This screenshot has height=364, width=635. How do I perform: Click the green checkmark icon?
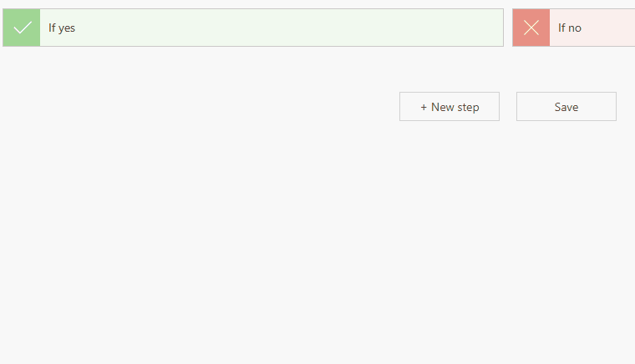(x=22, y=28)
